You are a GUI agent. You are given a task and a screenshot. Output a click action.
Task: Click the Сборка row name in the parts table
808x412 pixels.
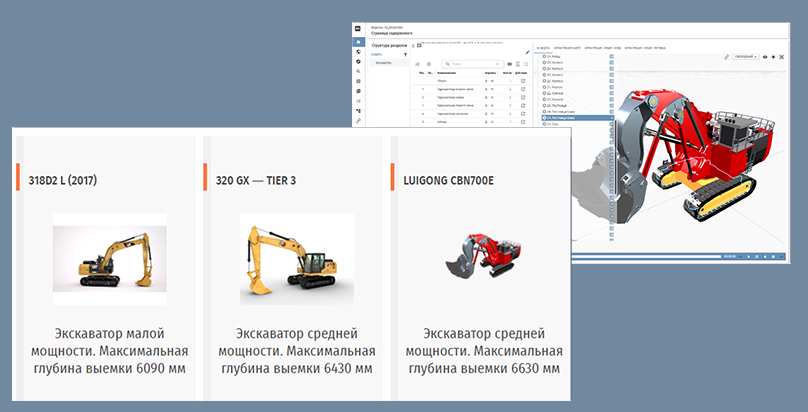click(442, 81)
